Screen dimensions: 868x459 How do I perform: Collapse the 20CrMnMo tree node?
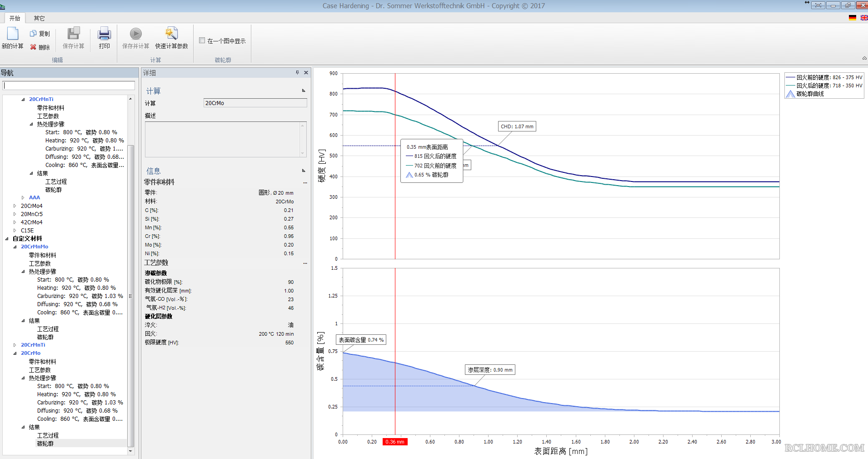[15, 247]
